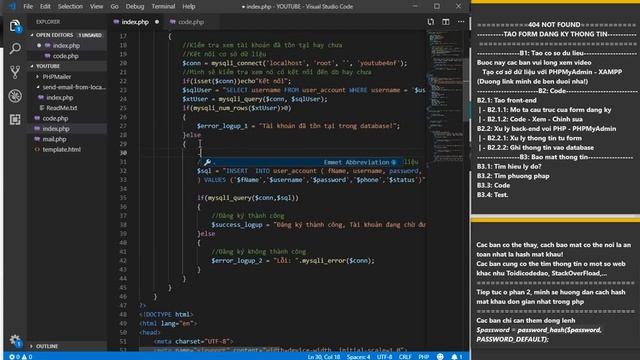
Task: Click the feedback smiley in the status bar
Action: point(440,357)
